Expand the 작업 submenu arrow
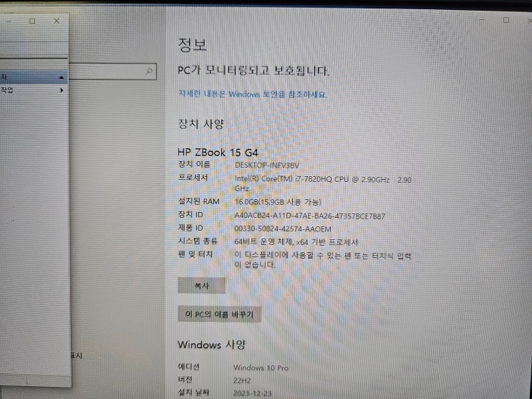Viewport: 532px width, 399px height. coord(62,90)
